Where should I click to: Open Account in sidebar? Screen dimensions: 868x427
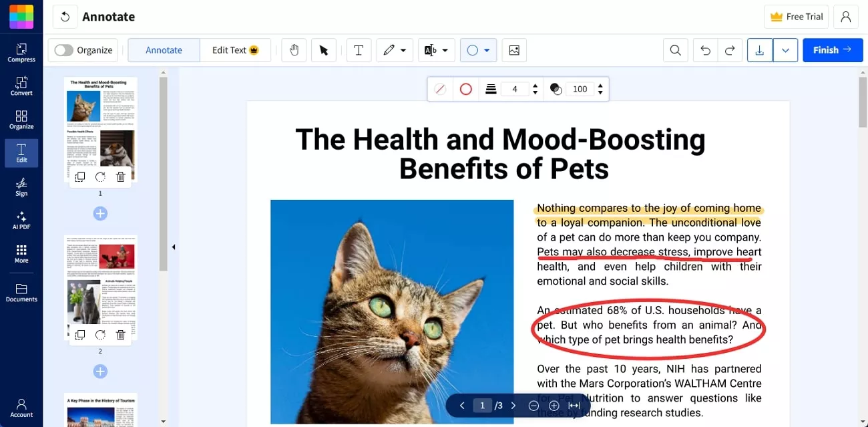click(21, 408)
